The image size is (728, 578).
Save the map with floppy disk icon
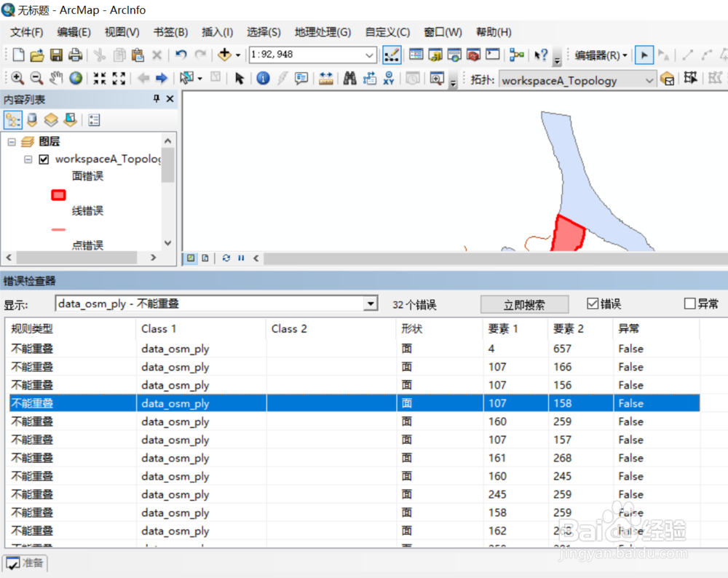pos(56,55)
